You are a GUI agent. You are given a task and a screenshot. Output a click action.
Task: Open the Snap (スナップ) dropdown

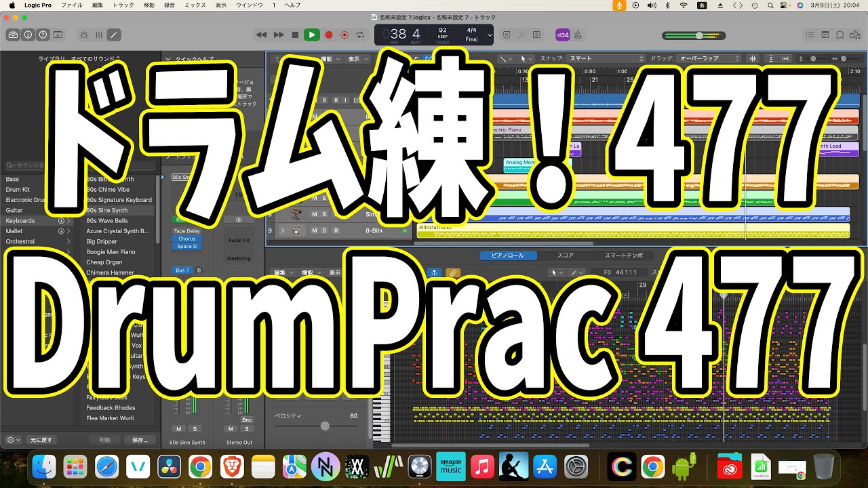click(x=605, y=59)
